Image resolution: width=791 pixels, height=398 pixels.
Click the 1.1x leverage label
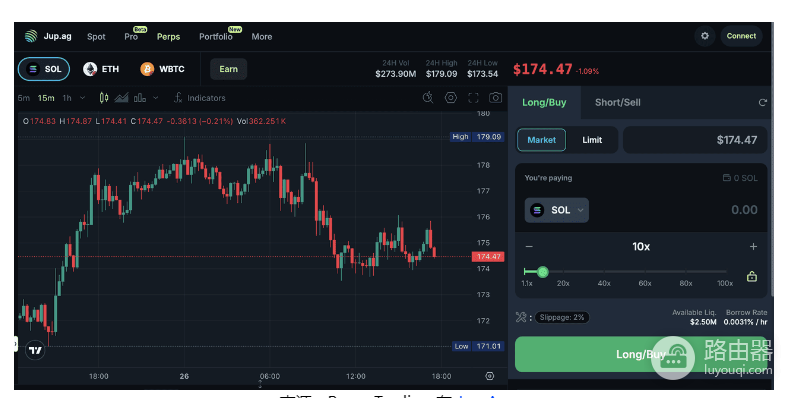pyautogui.click(x=527, y=283)
